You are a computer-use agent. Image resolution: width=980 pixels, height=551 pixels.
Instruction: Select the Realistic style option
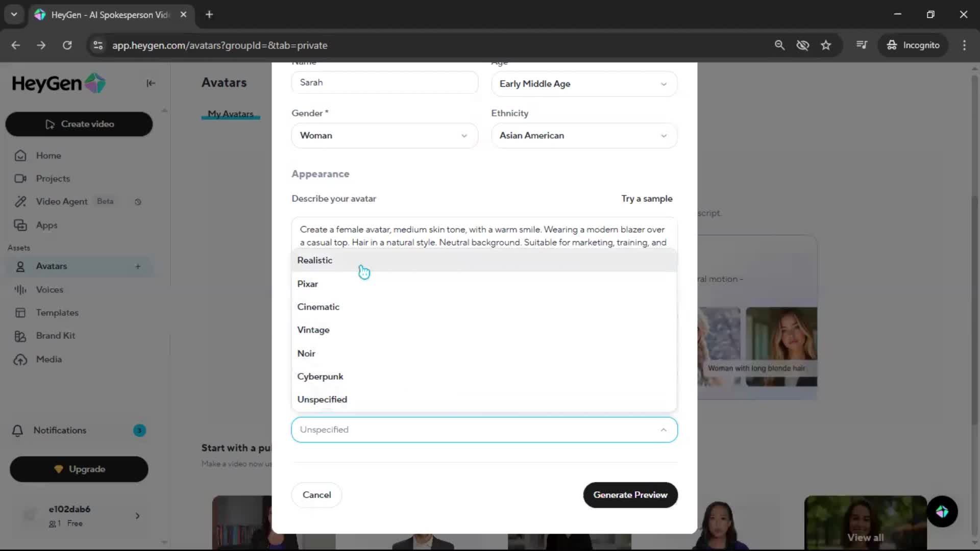pos(315,260)
